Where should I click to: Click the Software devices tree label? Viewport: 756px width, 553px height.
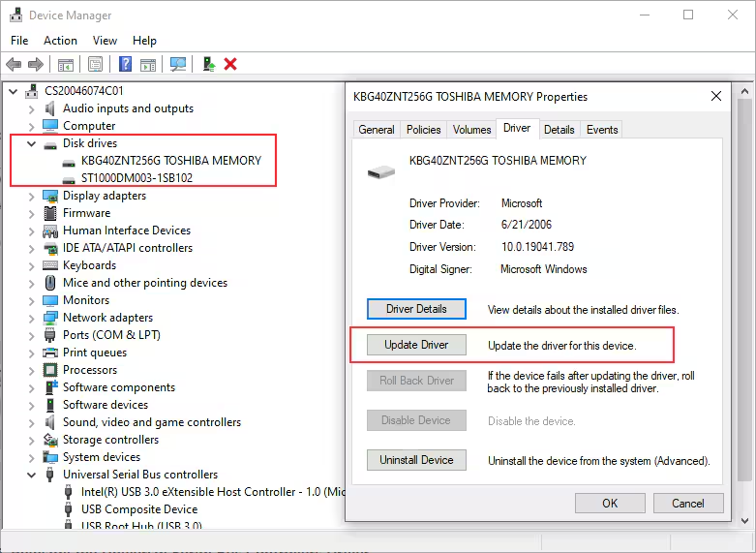[x=106, y=405]
